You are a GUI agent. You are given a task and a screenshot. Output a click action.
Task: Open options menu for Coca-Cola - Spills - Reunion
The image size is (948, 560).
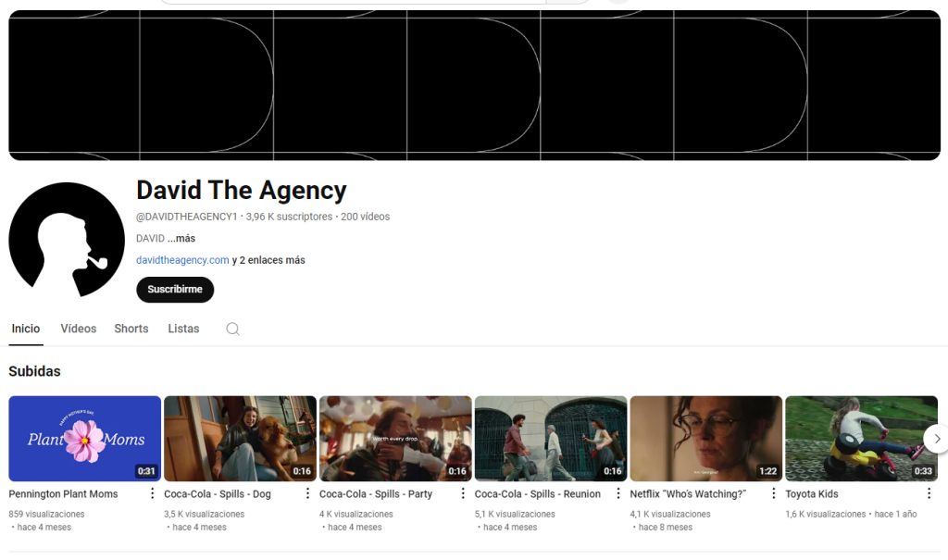coord(618,493)
